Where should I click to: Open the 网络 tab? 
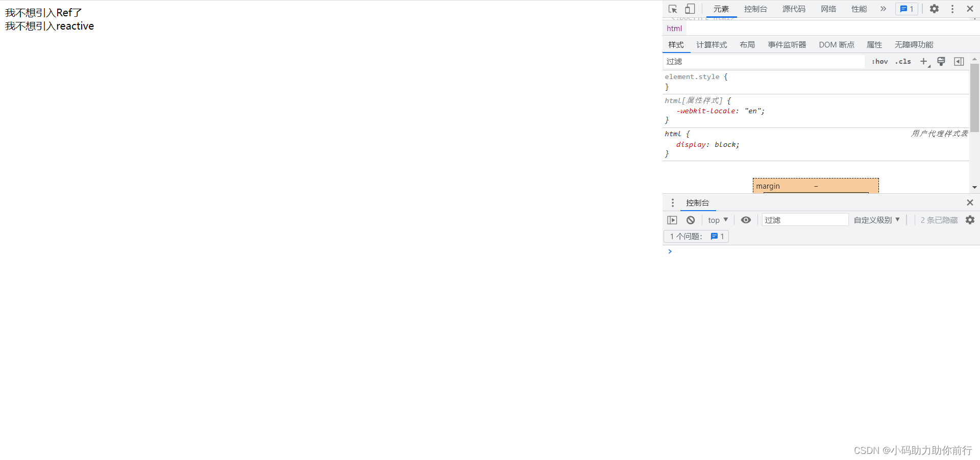(828, 9)
